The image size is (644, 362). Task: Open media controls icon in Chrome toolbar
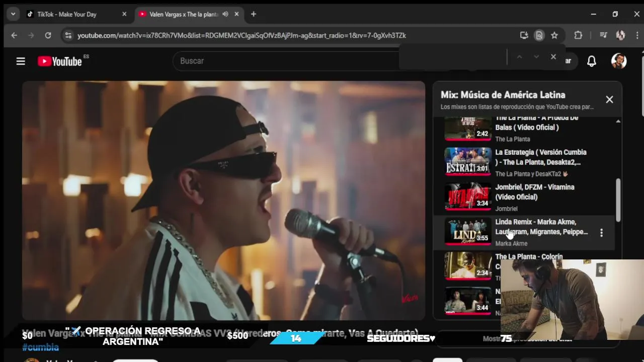(603, 35)
